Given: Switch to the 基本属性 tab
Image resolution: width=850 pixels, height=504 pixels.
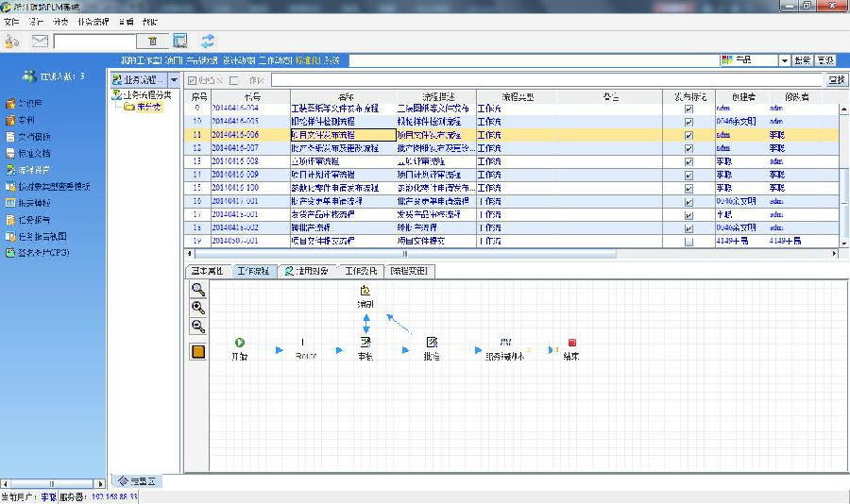Looking at the screenshot, I should pos(207,271).
